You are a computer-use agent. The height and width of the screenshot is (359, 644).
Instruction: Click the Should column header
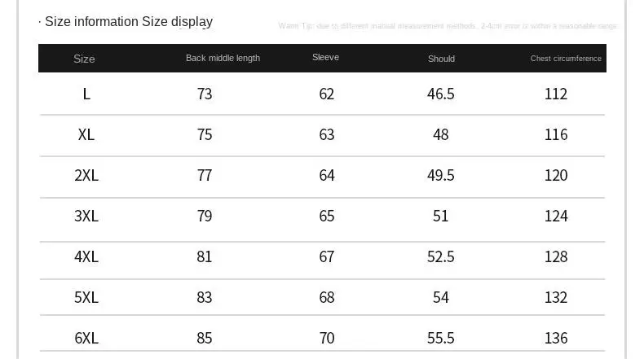coord(441,59)
